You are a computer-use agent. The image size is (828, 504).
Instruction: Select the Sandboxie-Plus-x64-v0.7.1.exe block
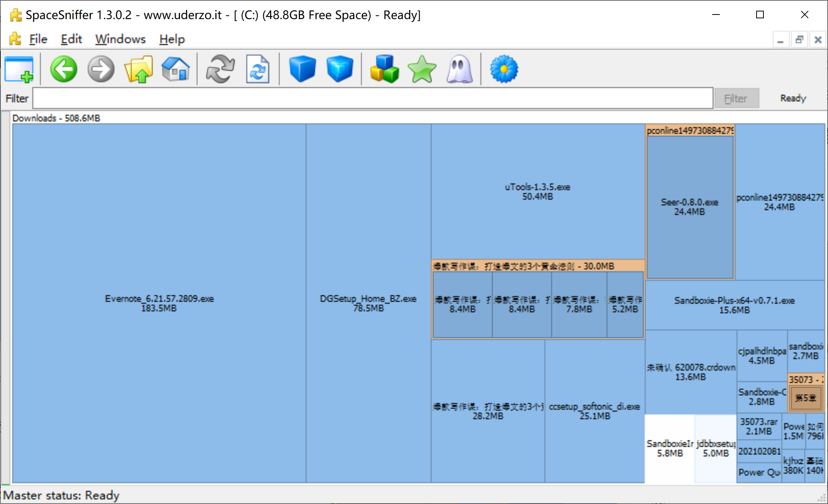pyautogui.click(x=734, y=305)
